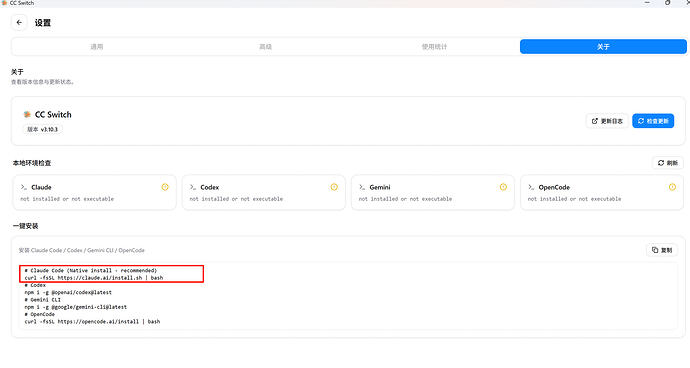
Task: Click the terminal icon beside OpenCode
Action: tap(531, 187)
